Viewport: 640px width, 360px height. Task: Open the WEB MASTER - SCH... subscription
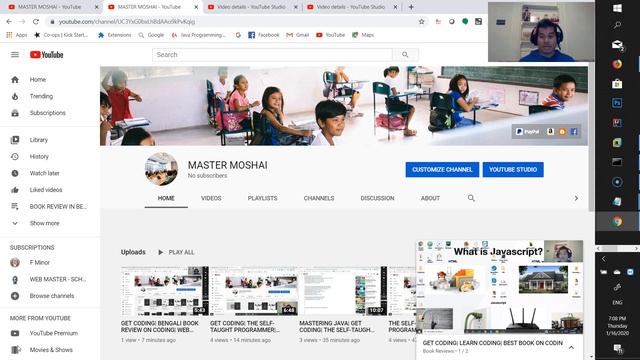coord(58,280)
